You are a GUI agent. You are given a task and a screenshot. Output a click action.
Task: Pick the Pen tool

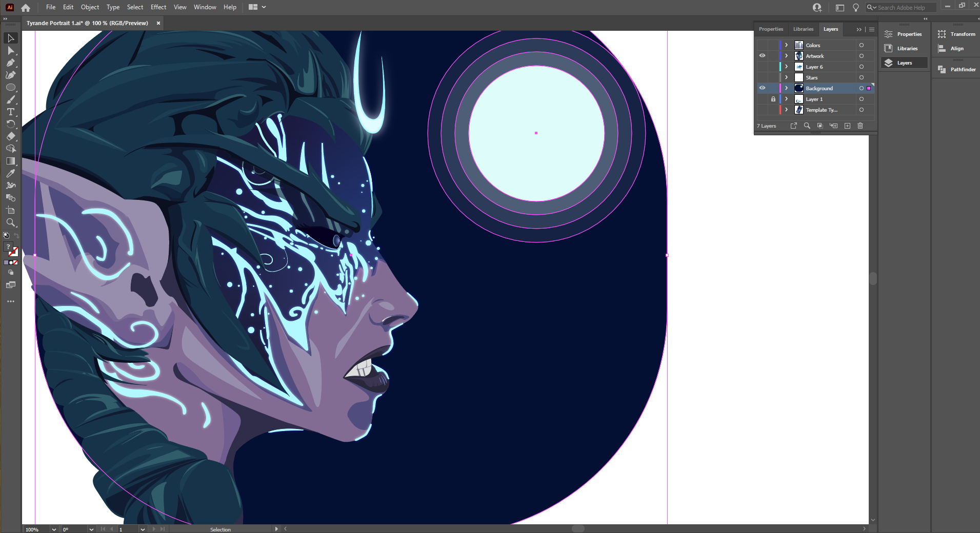[x=10, y=63]
